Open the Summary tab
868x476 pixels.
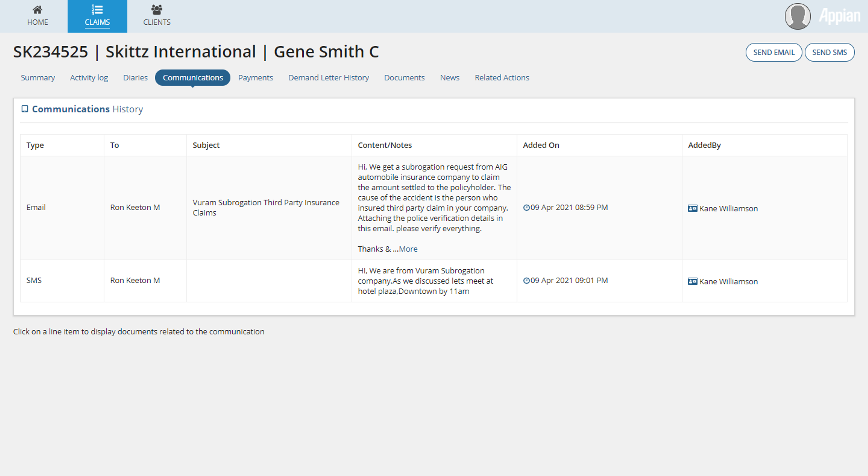tap(38, 78)
